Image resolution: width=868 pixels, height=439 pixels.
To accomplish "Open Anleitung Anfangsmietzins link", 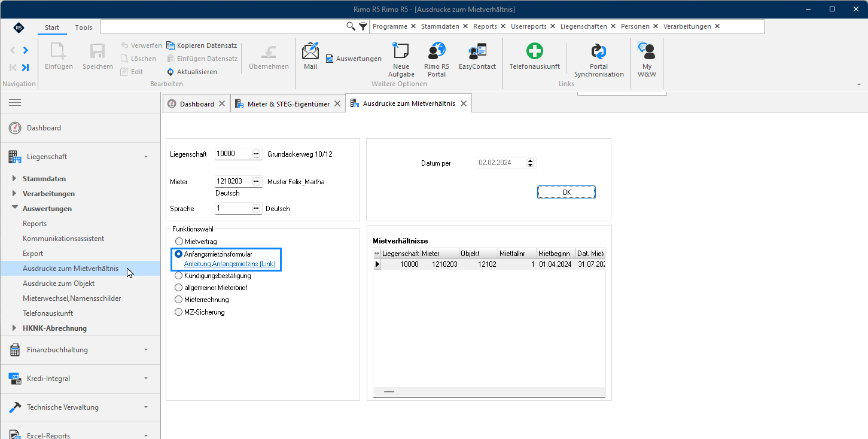I will pyautogui.click(x=230, y=264).
